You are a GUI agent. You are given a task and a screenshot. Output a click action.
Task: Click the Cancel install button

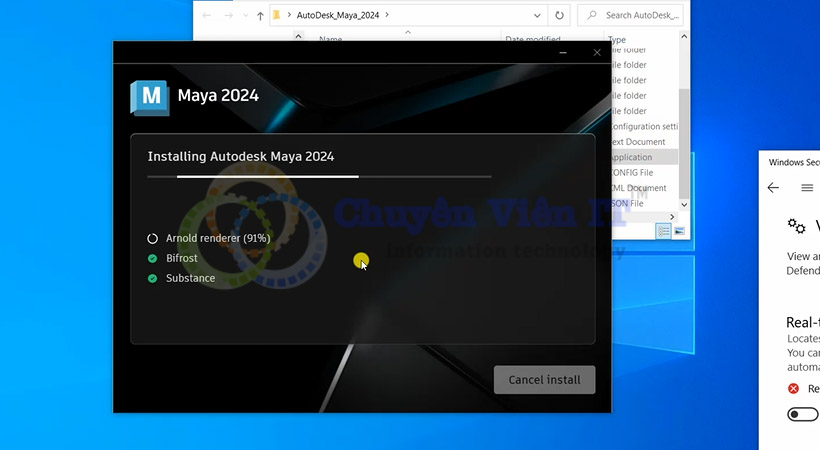click(x=544, y=380)
